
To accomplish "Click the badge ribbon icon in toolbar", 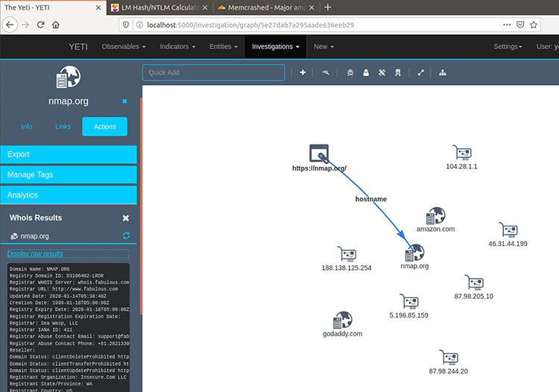I will coord(398,73).
